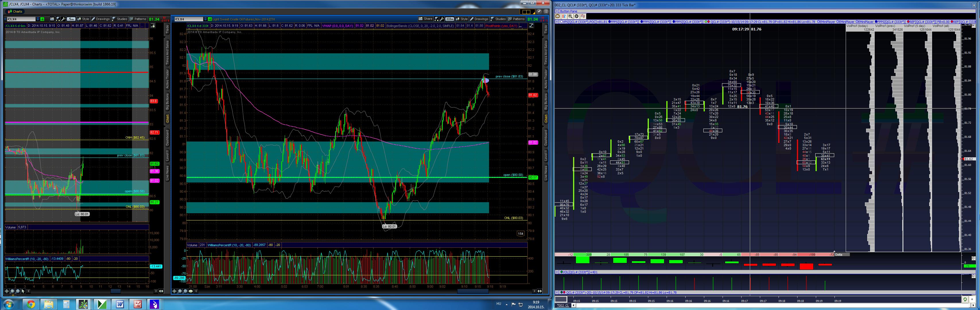Open Level II side tab in right chart

546,155
